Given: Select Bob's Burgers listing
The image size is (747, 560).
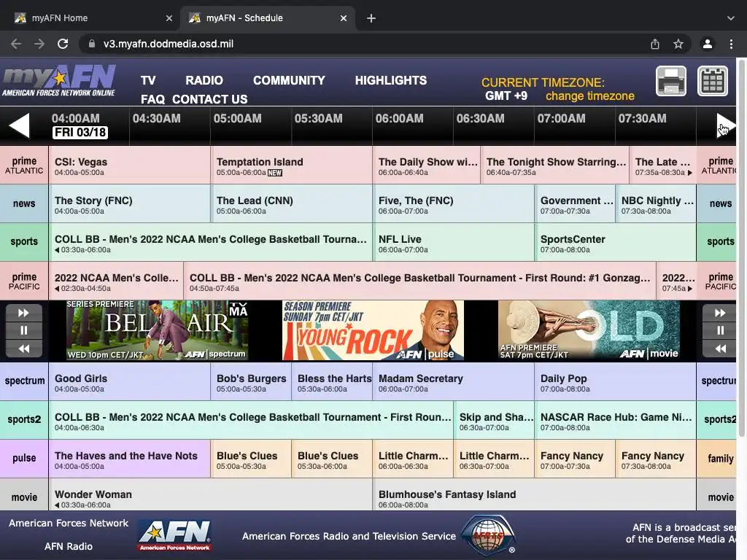Looking at the screenshot, I should (x=251, y=381).
